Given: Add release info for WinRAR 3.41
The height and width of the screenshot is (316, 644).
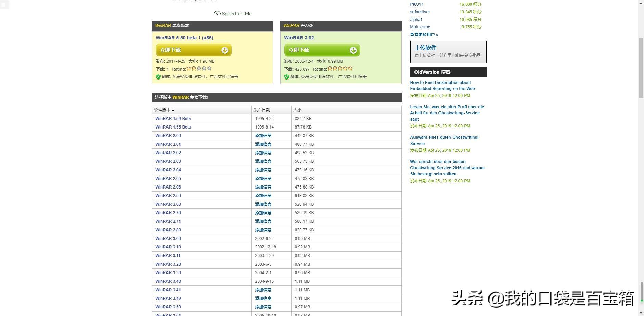Looking at the screenshot, I should tap(263, 290).
